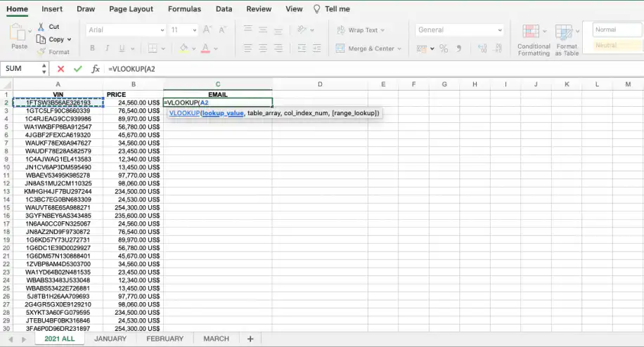
Task: Add a new sheet with plus button
Action: [x=250, y=339]
